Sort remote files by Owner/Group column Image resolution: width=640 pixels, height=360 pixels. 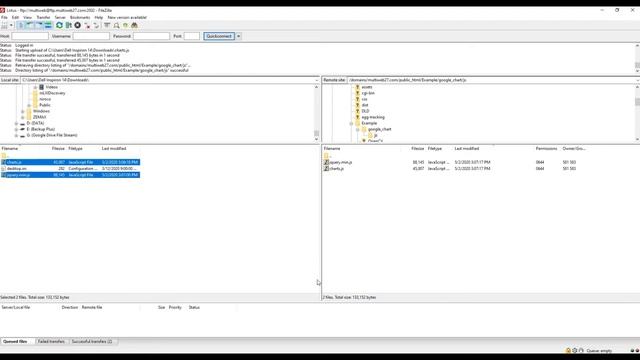pos(574,149)
